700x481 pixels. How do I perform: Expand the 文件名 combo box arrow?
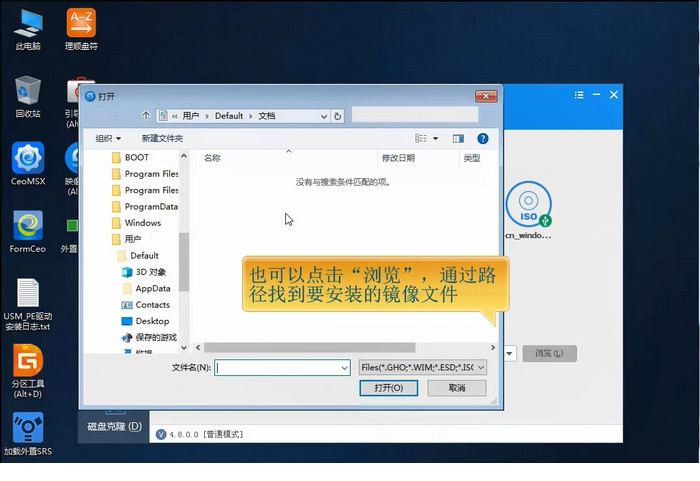(343, 367)
